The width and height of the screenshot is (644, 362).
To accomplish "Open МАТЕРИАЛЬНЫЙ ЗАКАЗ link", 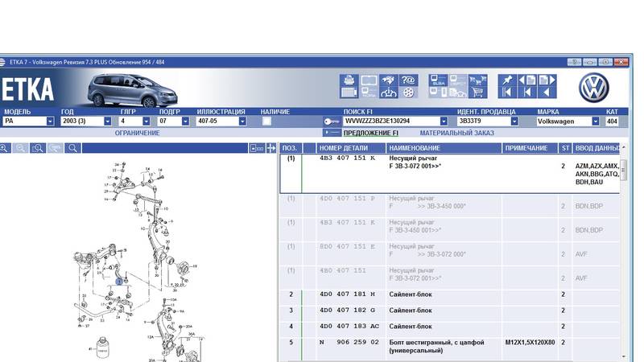I will pos(456,133).
